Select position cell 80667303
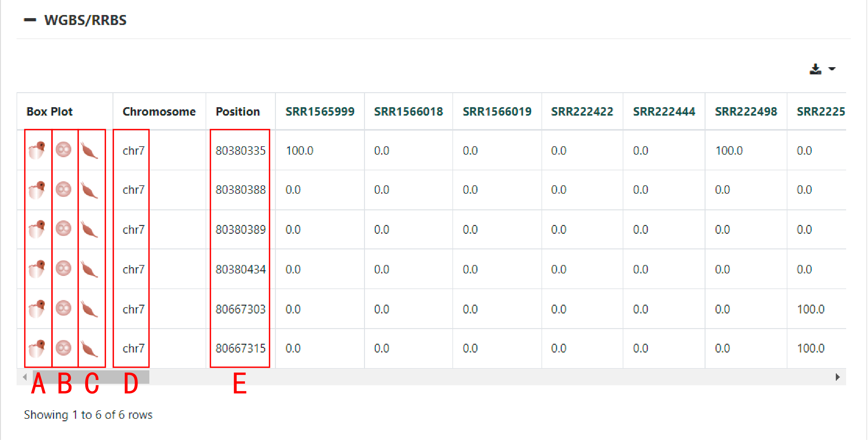868x440 pixels. click(241, 309)
